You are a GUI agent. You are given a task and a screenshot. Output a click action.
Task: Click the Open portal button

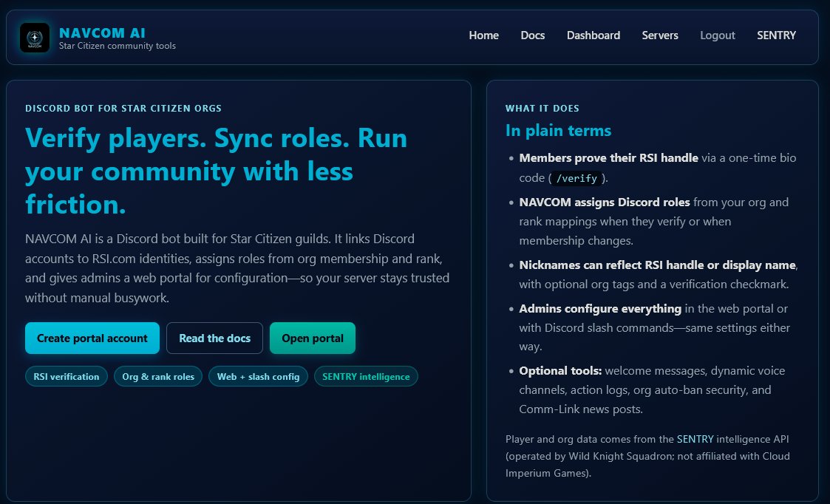313,338
